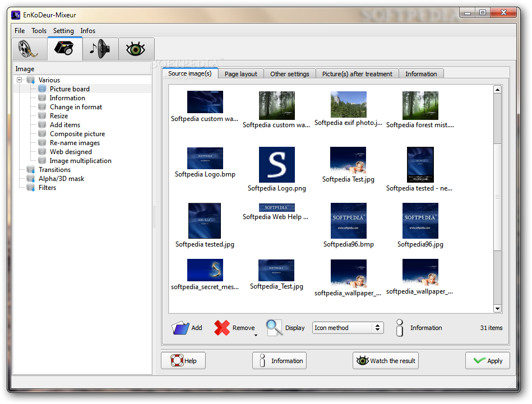The width and height of the screenshot is (532, 404).
Task: Click the Transitions database icon
Action: [31, 170]
